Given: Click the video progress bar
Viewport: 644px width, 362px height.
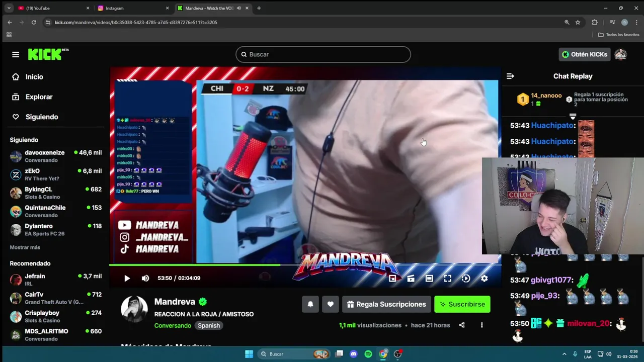Looking at the screenshot, I should pos(305,265).
